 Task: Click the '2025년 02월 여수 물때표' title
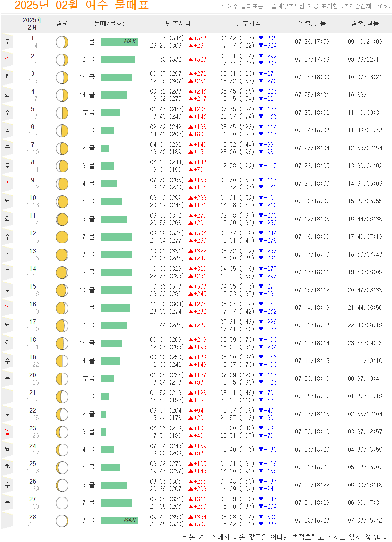pos(82,5)
